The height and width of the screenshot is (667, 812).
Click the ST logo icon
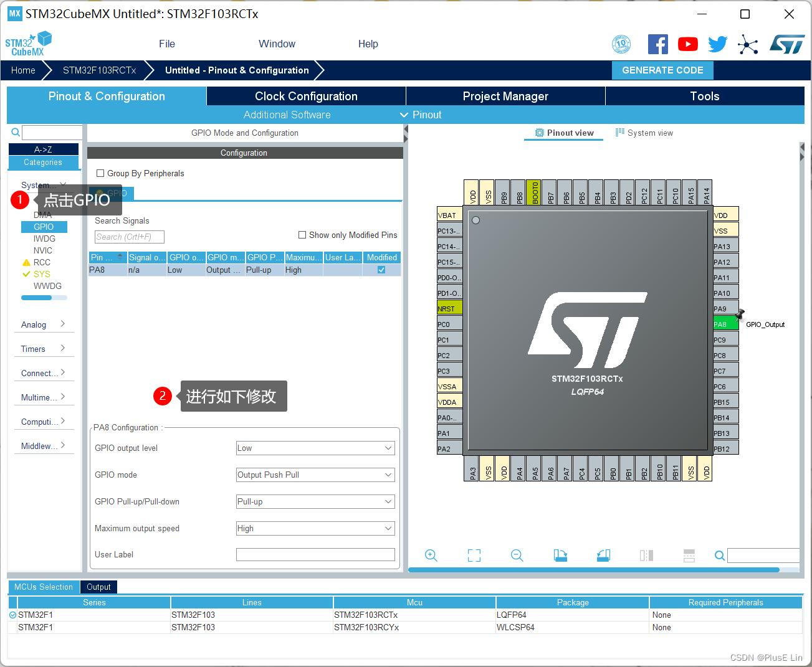pyautogui.click(x=788, y=44)
